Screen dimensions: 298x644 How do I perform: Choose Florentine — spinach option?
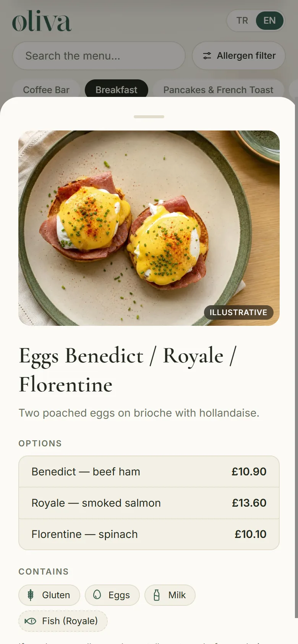click(x=149, y=535)
